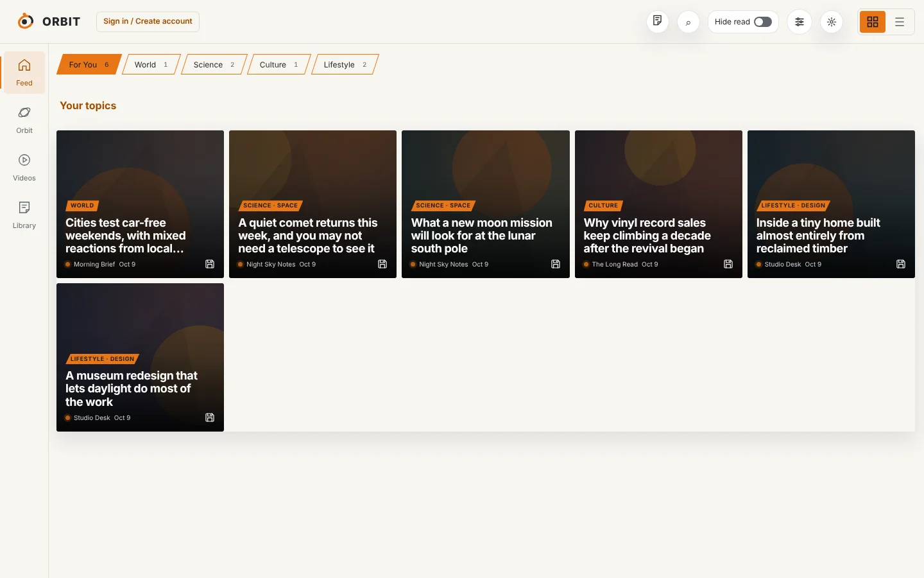Image resolution: width=924 pixels, height=578 pixels.
Task: Read the moon mission lunar south pole headline
Action: click(x=481, y=236)
